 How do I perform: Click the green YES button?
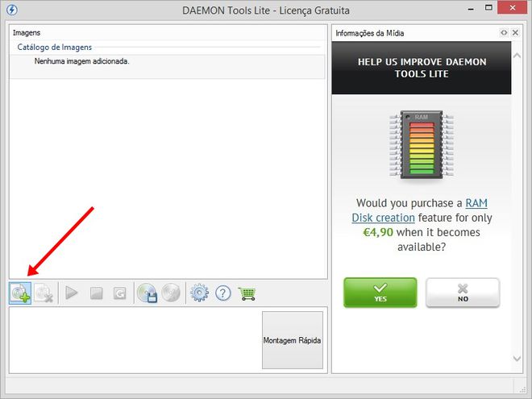click(x=380, y=293)
